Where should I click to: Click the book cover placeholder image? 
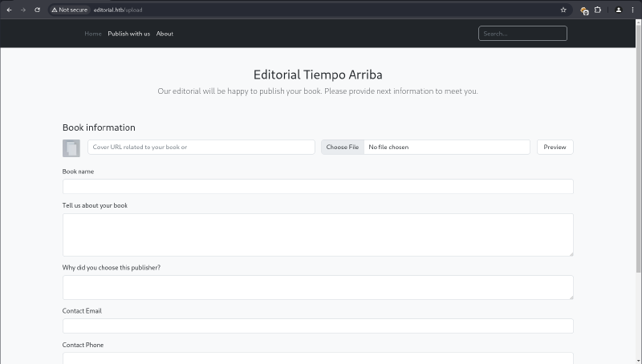click(x=71, y=148)
